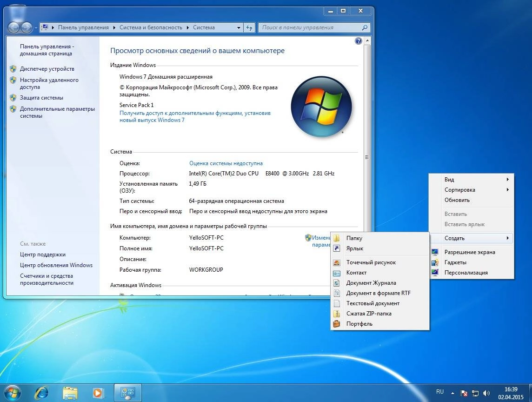Click shield icon next to Диспетчер устройств

(x=13, y=69)
